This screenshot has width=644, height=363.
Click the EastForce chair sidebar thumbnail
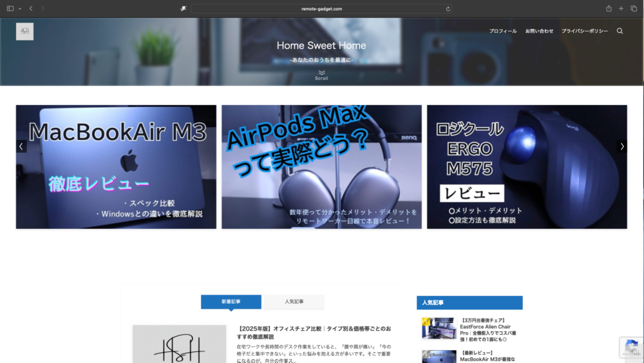[x=439, y=328]
